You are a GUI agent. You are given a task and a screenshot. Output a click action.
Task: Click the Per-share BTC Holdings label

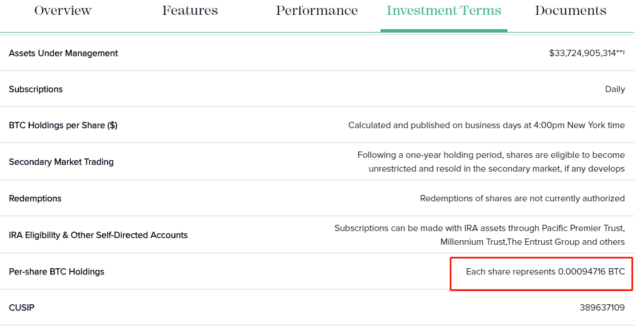click(x=57, y=272)
